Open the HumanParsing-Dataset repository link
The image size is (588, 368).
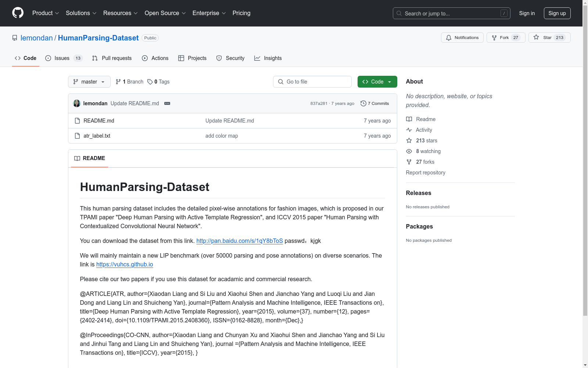coord(98,38)
